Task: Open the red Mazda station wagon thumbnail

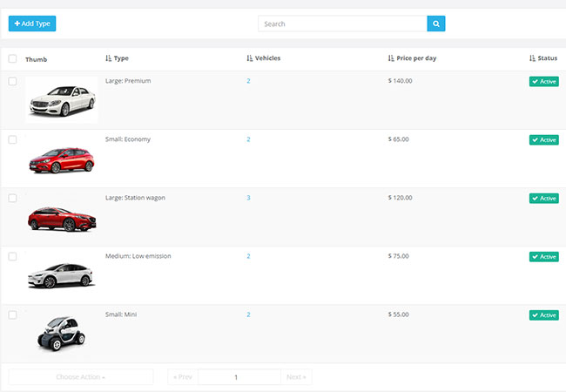Action: pos(62,219)
